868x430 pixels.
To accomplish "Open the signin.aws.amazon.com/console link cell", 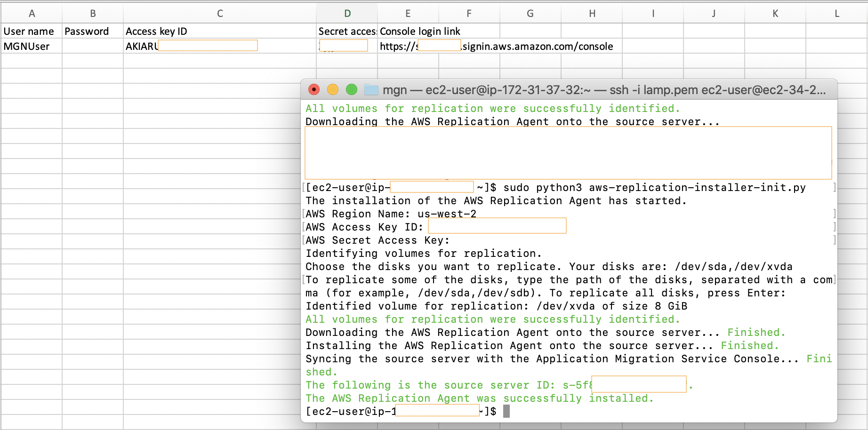I will click(497, 46).
